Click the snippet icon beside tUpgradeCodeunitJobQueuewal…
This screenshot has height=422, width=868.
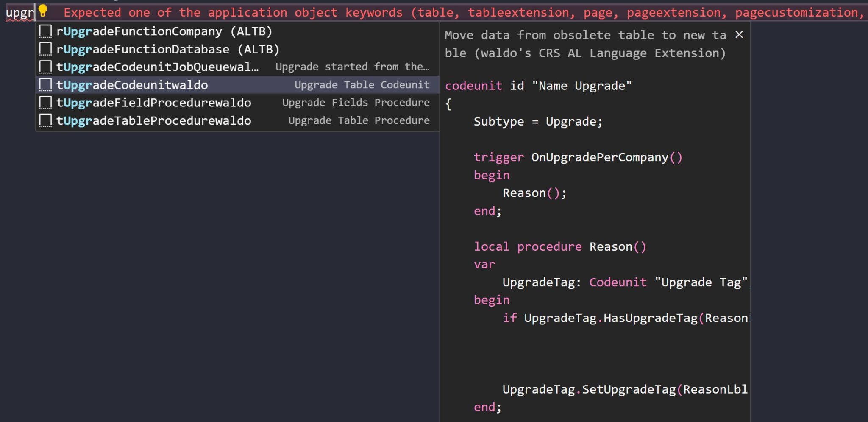coord(45,67)
